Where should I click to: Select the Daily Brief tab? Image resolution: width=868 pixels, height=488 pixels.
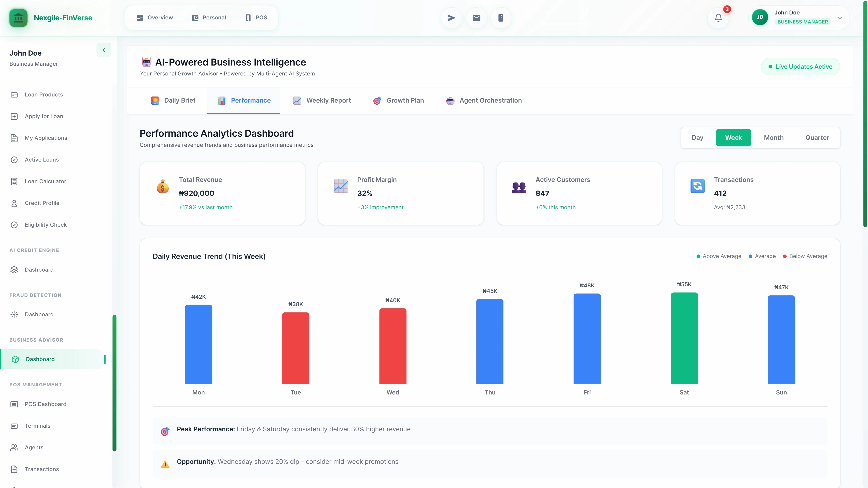pos(173,100)
